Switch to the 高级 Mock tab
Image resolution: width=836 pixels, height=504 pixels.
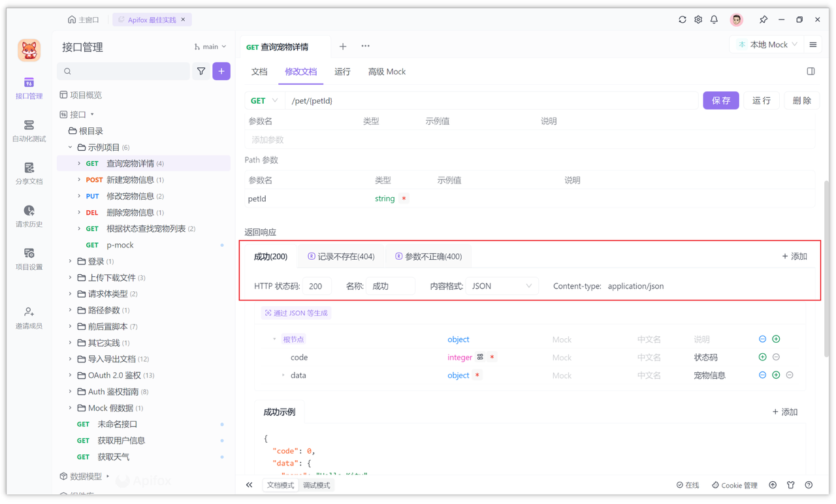(387, 72)
